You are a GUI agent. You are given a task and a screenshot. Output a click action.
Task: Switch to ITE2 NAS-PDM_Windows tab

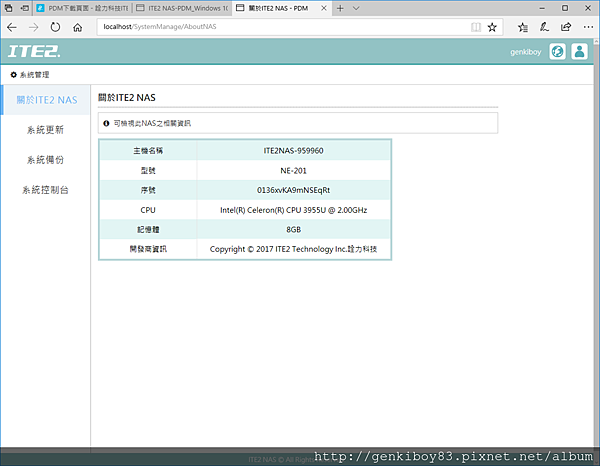[182, 8]
